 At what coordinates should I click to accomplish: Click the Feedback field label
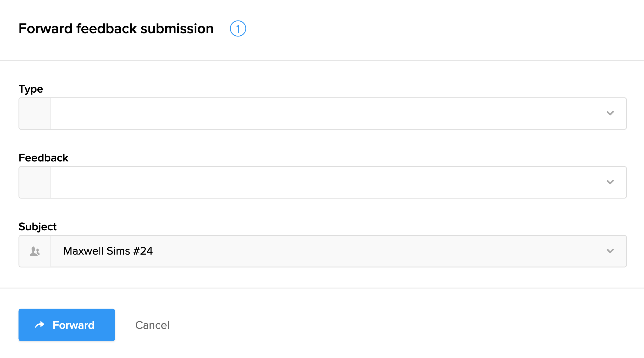coord(43,158)
